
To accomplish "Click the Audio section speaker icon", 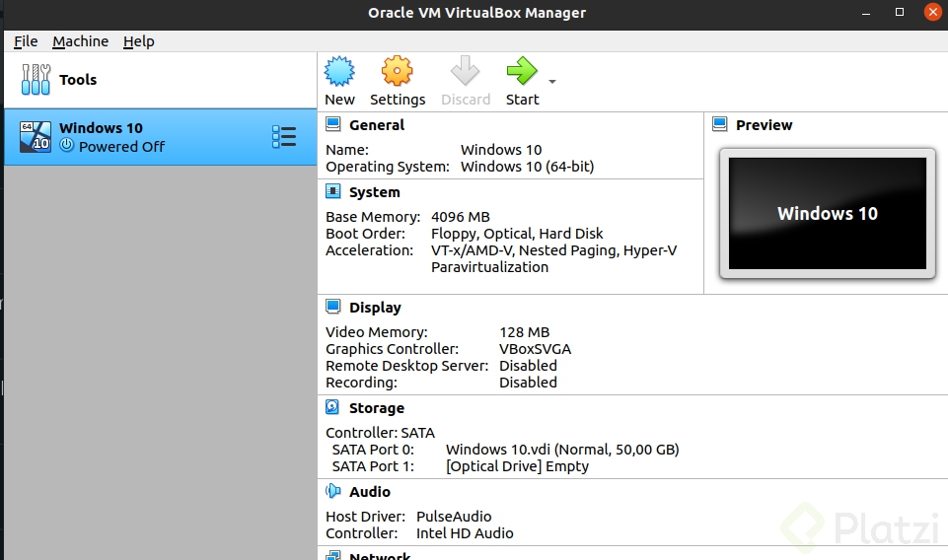I will point(333,491).
